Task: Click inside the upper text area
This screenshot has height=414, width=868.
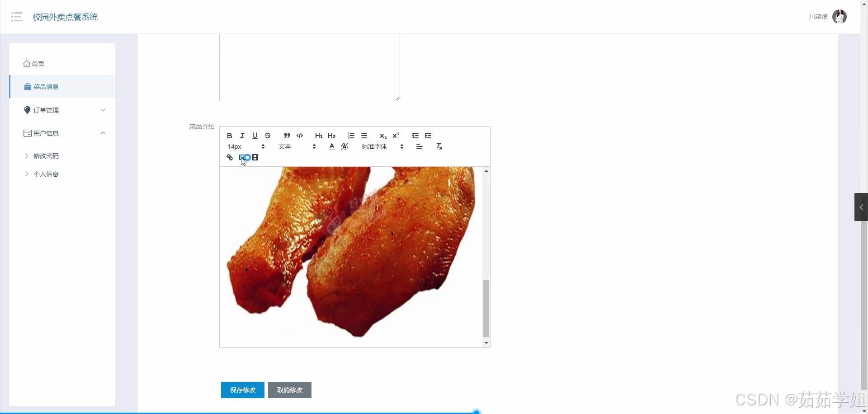Action: point(310,67)
